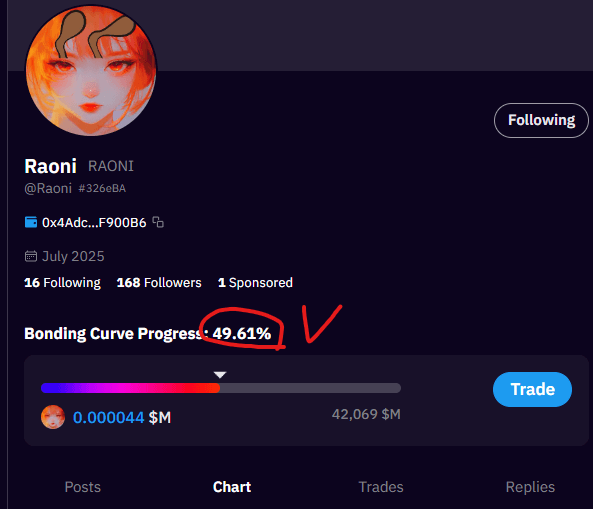The height and width of the screenshot is (509, 593).
Task: Click the 42,069 $M target value
Action: pos(366,414)
